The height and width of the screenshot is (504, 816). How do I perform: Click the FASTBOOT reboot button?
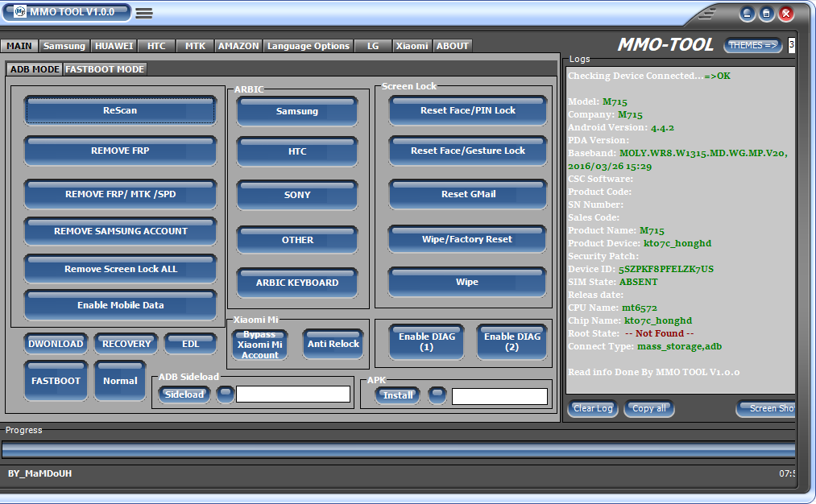coord(56,381)
